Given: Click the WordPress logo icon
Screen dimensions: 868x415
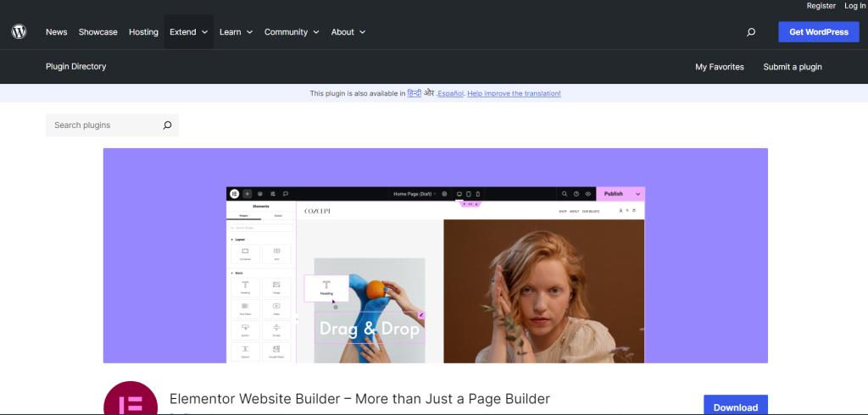Looking at the screenshot, I should pyautogui.click(x=19, y=31).
